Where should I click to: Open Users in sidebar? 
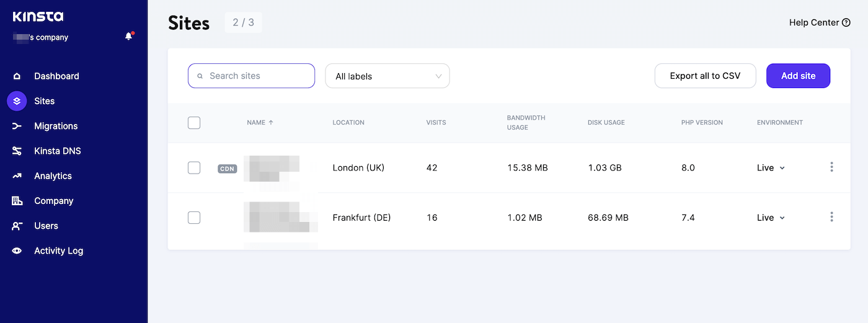46,226
